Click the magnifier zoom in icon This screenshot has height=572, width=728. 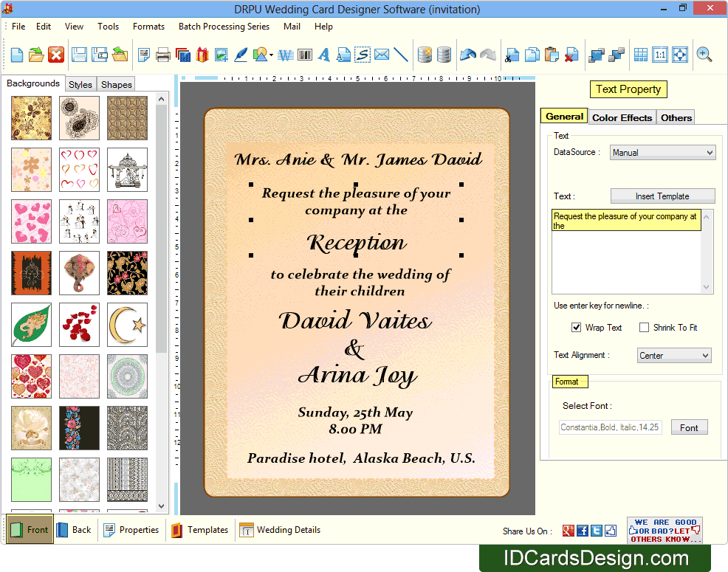(704, 55)
